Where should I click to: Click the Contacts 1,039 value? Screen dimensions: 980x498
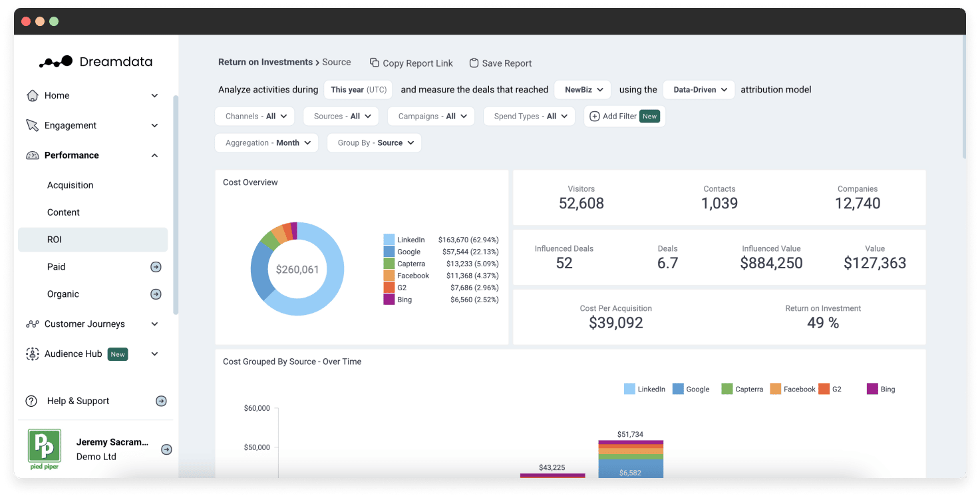(719, 204)
